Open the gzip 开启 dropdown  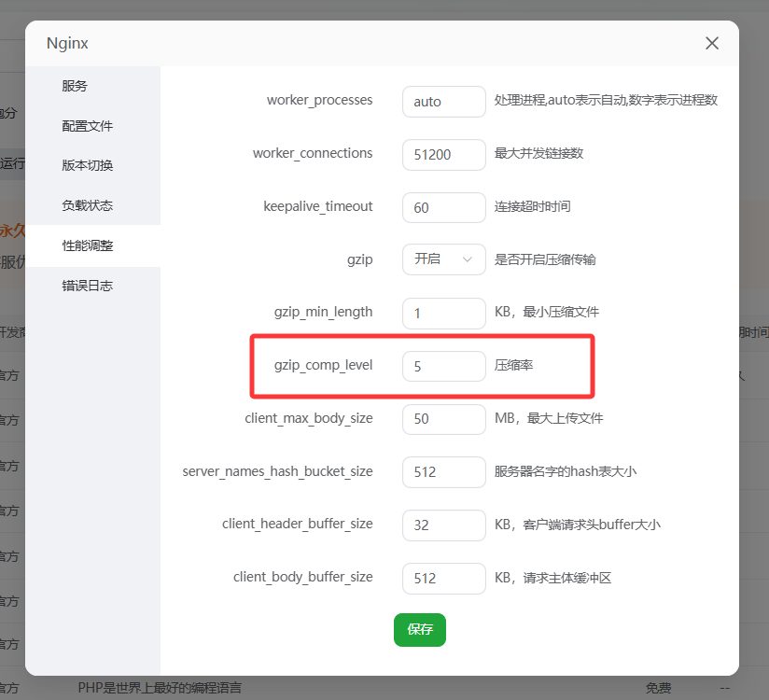[443, 259]
